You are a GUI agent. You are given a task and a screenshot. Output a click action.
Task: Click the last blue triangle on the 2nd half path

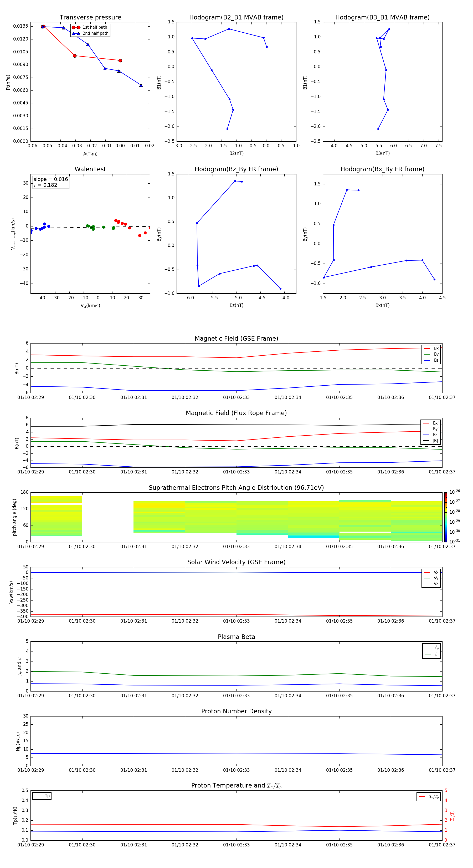[x=141, y=85]
